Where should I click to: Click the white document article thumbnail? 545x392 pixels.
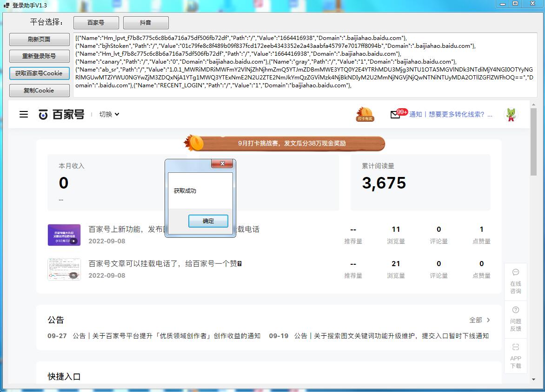pyautogui.click(x=64, y=269)
